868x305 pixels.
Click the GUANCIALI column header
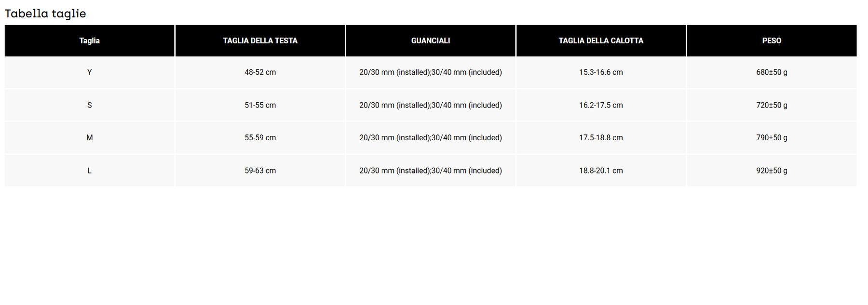431,40
